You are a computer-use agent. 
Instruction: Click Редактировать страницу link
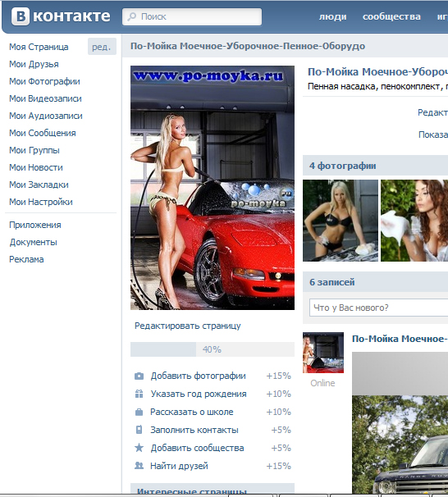click(188, 326)
